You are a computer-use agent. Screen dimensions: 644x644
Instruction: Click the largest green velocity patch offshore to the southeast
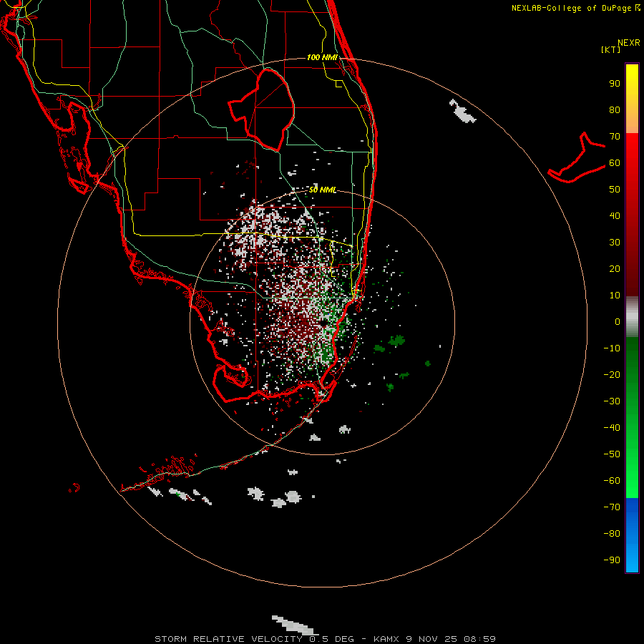(x=396, y=341)
